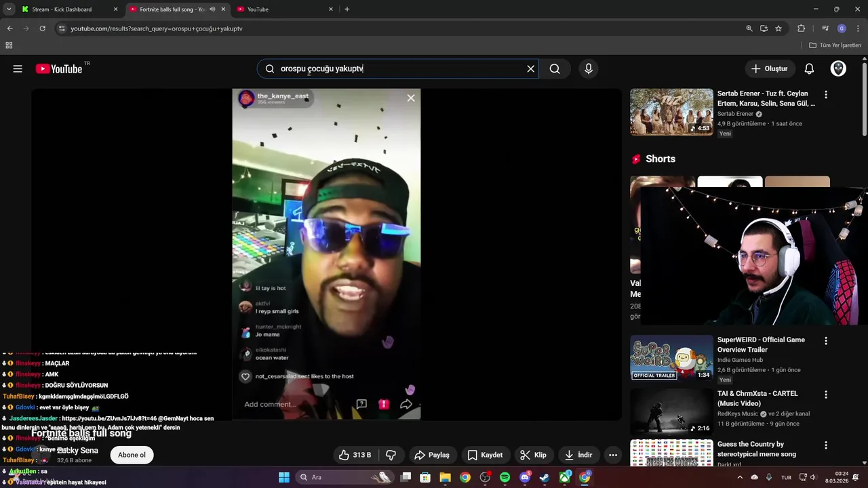Open the Chrome three-dot menu
Screen dimensions: 868x488
point(858,28)
